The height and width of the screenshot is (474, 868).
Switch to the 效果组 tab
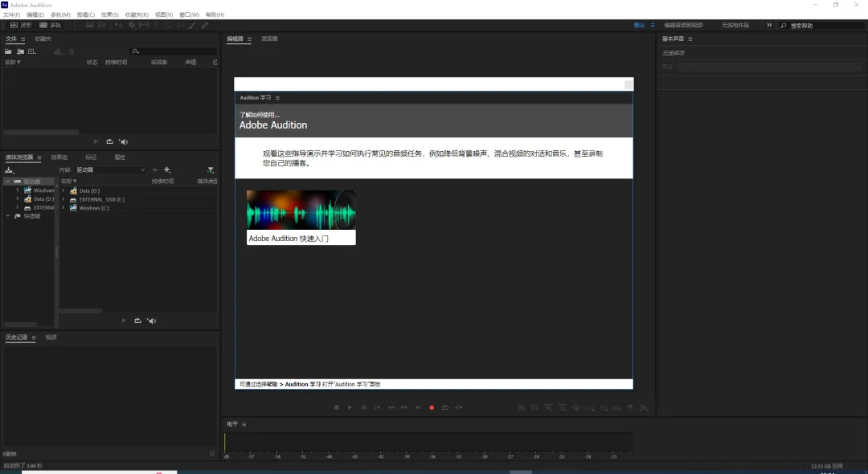pos(59,157)
